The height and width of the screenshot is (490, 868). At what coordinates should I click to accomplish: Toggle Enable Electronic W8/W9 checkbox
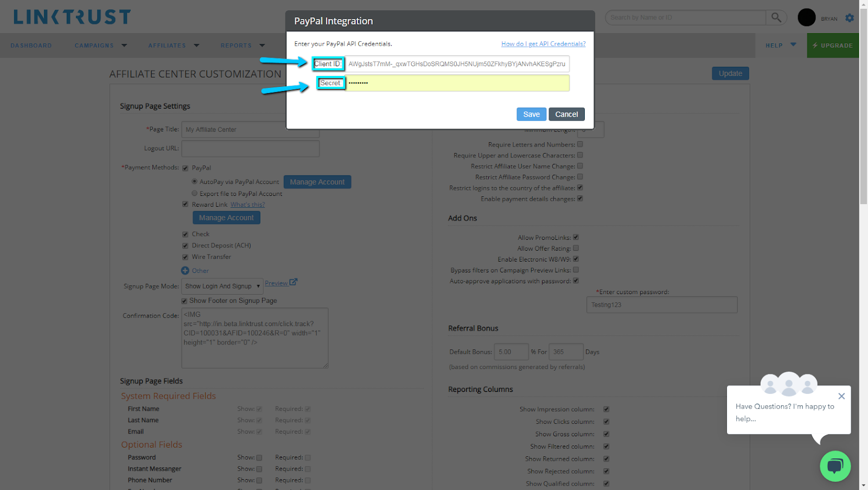click(x=576, y=259)
